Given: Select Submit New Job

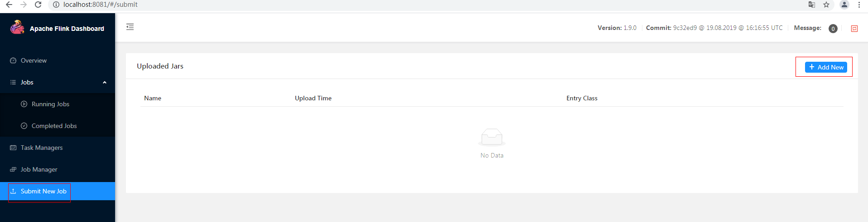Looking at the screenshot, I should (58, 191).
